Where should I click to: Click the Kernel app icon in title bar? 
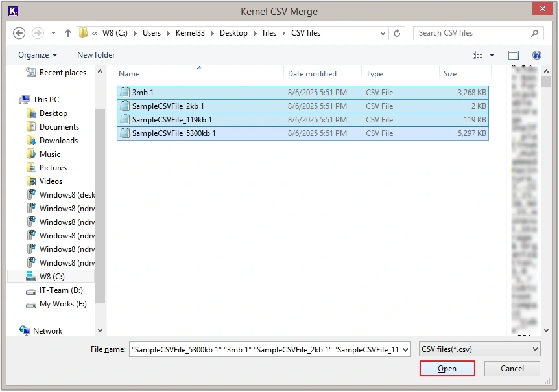pyautogui.click(x=13, y=12)
